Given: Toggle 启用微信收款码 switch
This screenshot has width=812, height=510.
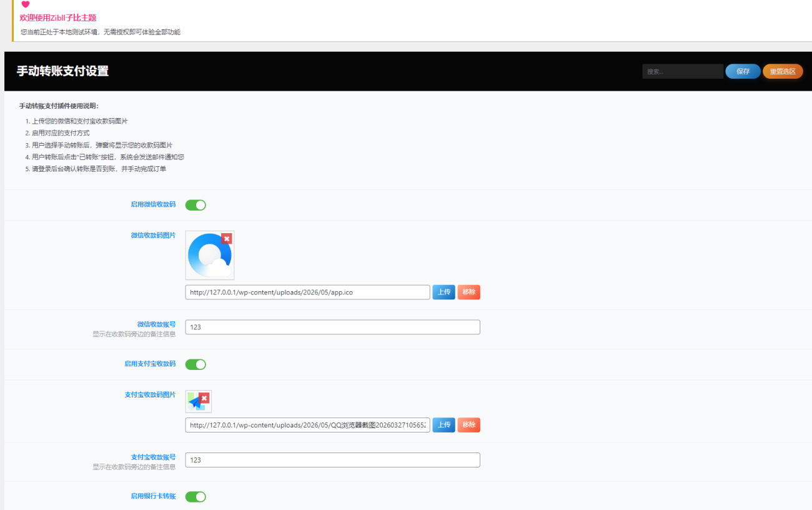Looking at the screenshot, I should click(196, 205).
